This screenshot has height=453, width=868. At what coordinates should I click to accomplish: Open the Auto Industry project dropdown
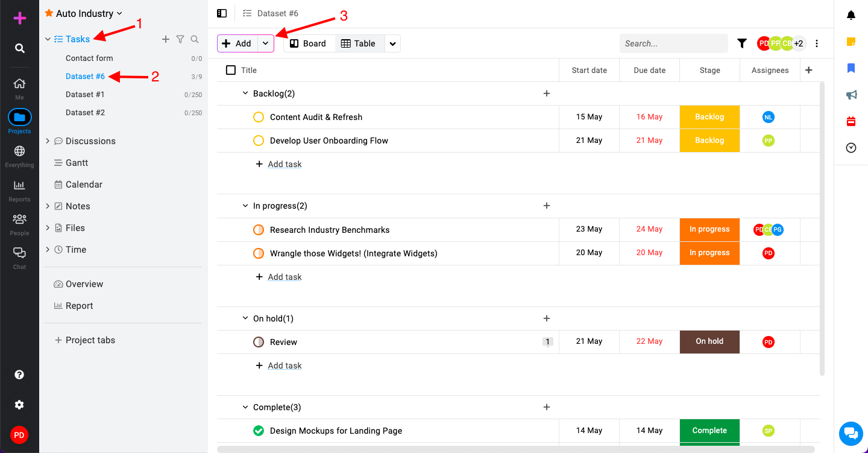(89, 13)
